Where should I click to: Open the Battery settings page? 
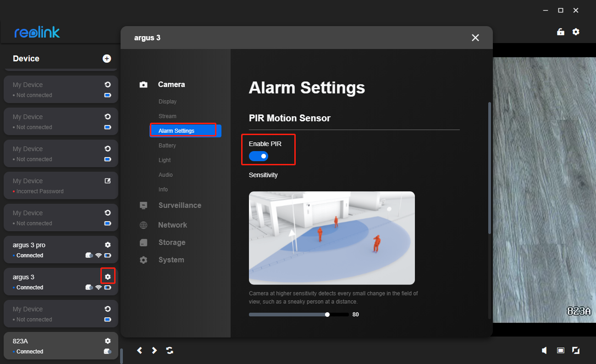tap(167, 146)
